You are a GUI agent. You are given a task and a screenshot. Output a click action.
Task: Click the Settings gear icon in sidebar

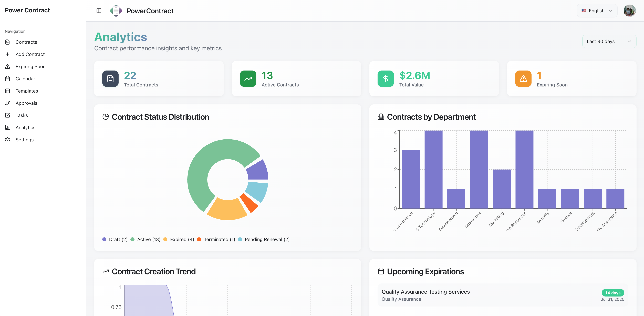click(x=7, y=140)
